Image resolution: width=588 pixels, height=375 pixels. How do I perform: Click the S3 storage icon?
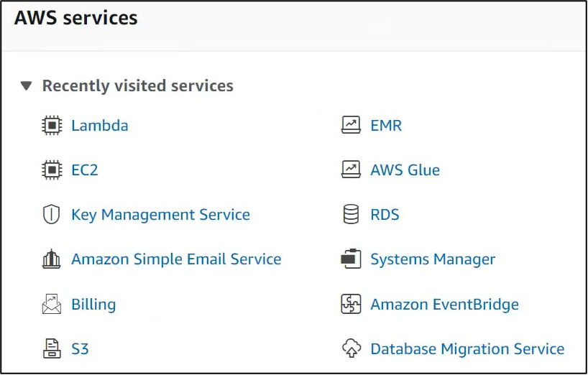click(52, 349)
